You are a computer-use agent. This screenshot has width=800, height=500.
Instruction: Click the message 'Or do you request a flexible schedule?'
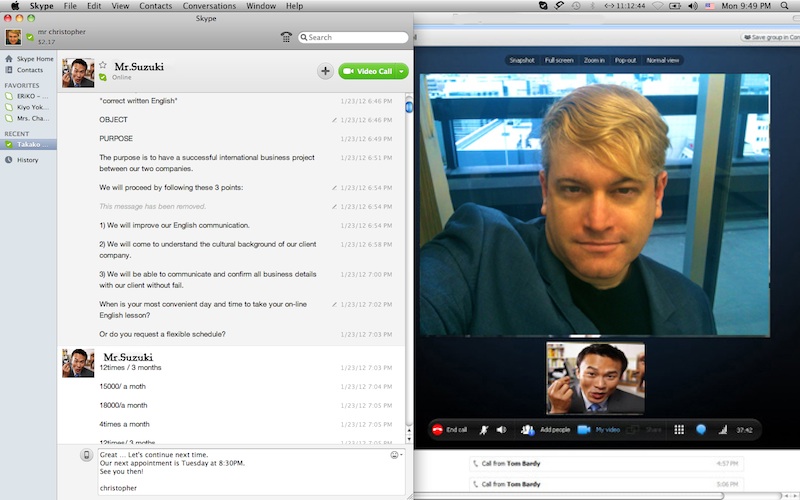tap(162, 334)
